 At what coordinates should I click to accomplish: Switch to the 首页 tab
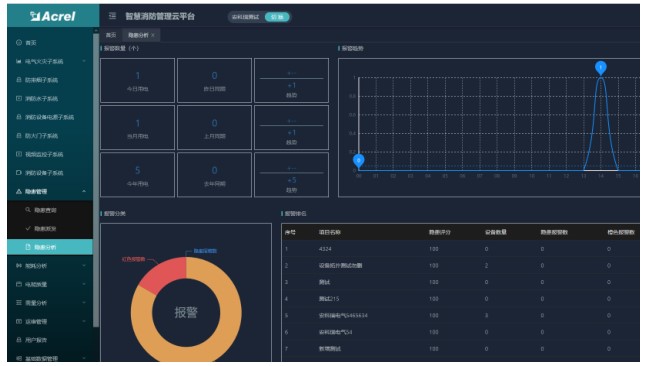coord(111,35)
